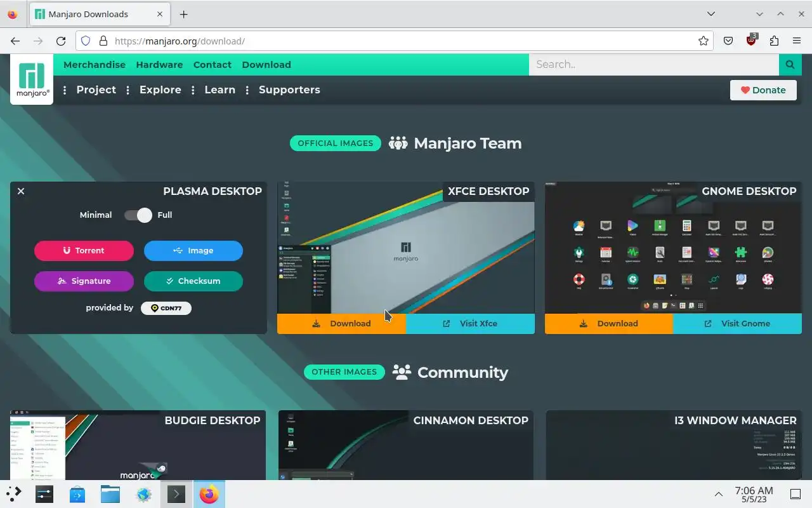Click the show desktop icon

click(x=796, y=494)
